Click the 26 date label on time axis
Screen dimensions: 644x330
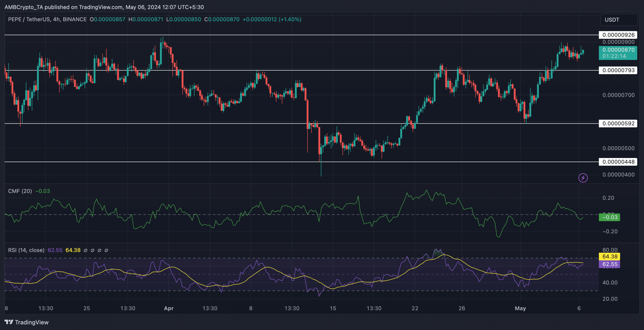pos(462,308)
